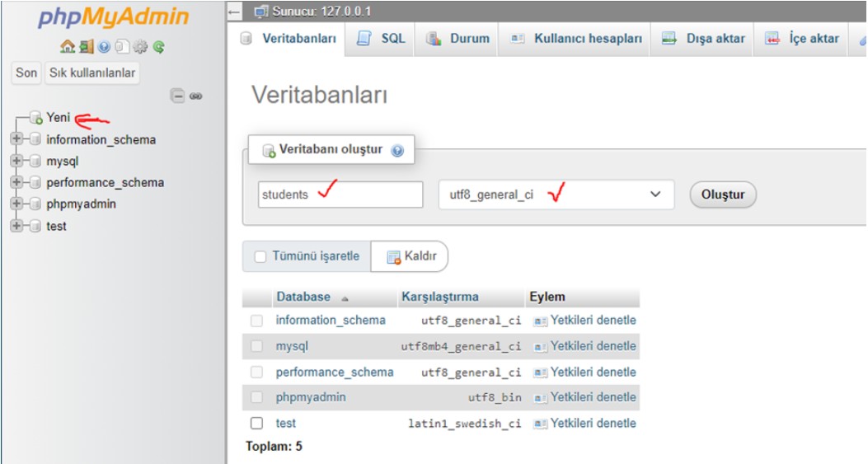The height and width of the screenshot is (464, 868).
Task: Click the link chain icon in sidebar
Action: click(x=195, y=96)
